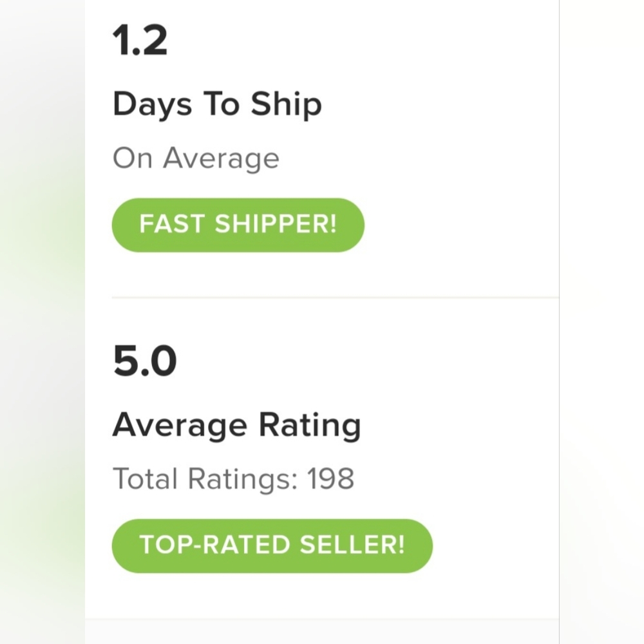Click the horizontal divider between the stats

click(335, 297)
